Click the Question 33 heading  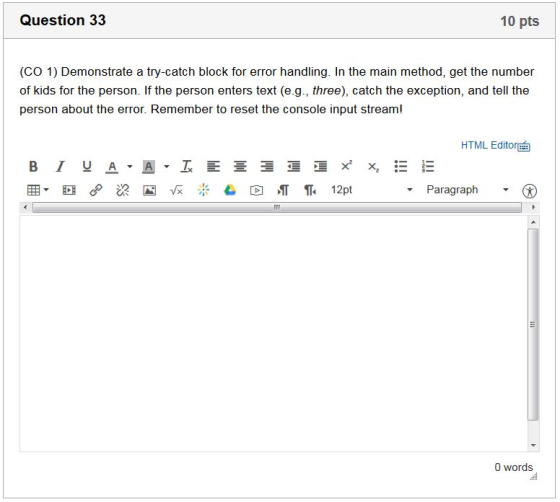click(x=63, y=20)
